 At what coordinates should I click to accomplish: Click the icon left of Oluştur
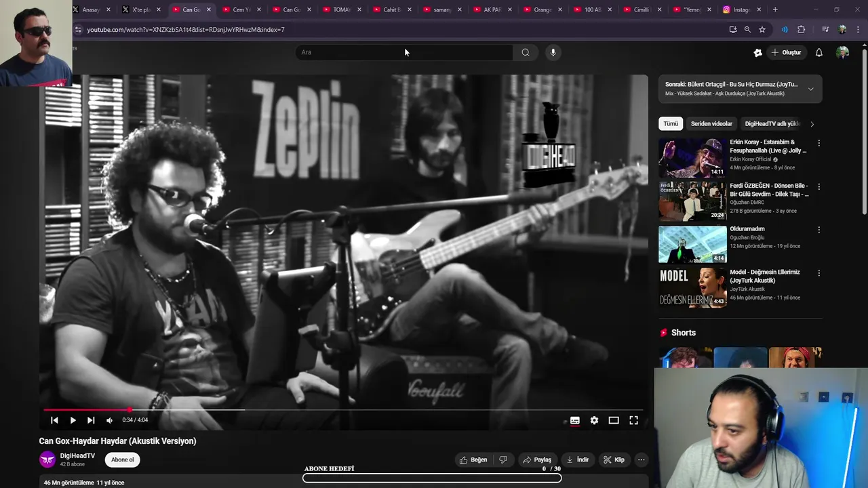pos(758,52)
